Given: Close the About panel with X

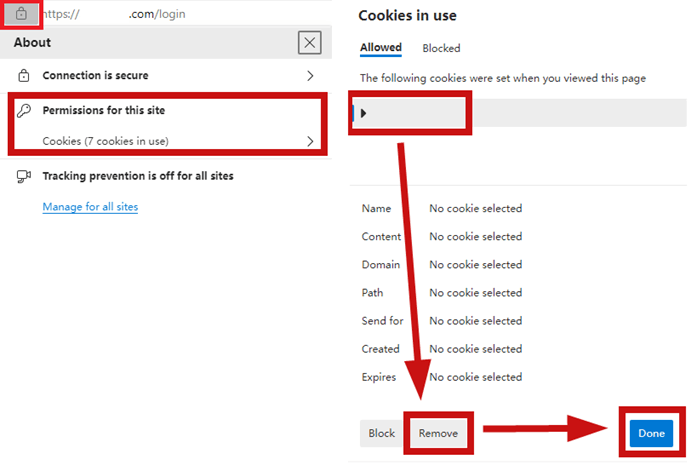Looking at the screenshot, I should (309, 43).
